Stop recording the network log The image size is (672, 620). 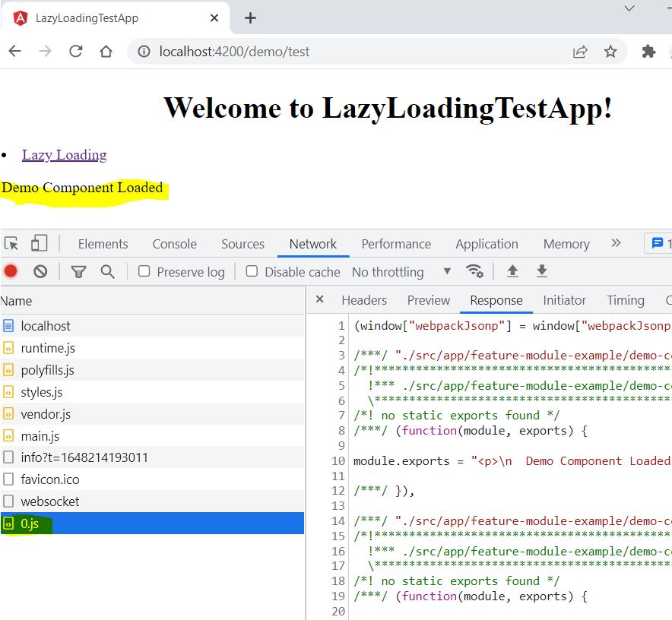click(9, 270)
